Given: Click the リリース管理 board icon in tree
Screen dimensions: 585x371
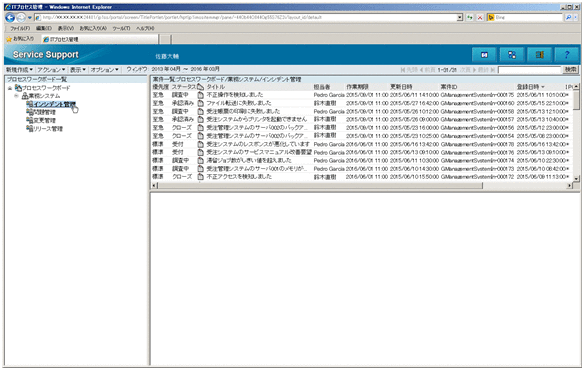Looking at the screenshot, I should coord(30,128).
